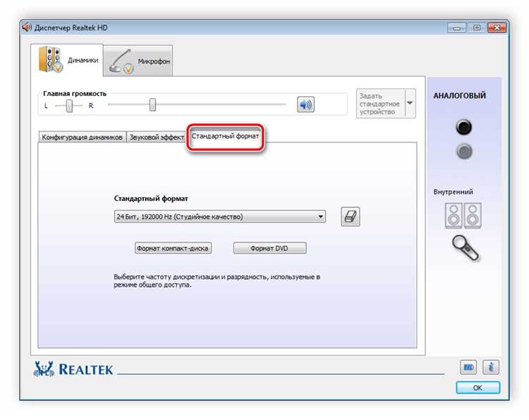The width and height of the screenshot is (529, 420).
Task: Select the internal speakers icon
Action: click(463, 216)
